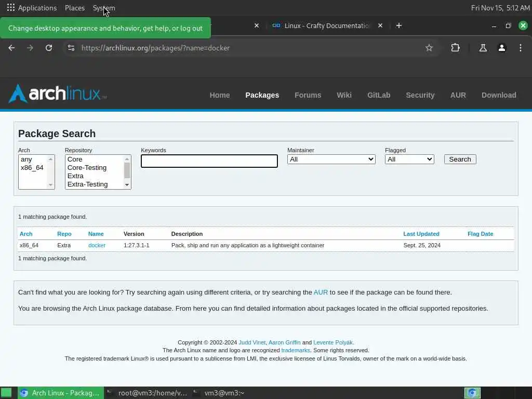Screen dimensions: 532x399
Task: Switch to vm3@vm3:~ terminal in taskbar
Action: click(x=220, y=393)
